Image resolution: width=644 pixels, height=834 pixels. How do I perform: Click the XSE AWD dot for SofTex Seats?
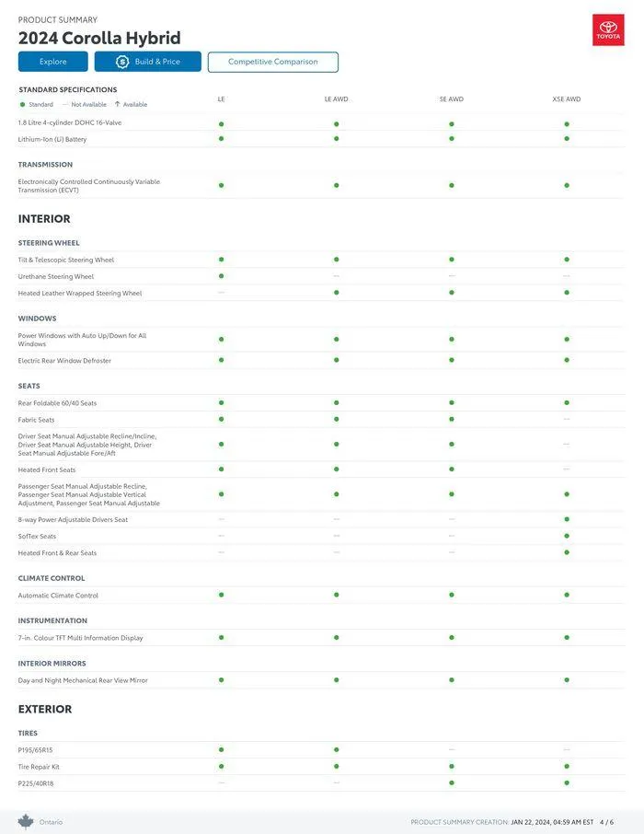[567, 537]
